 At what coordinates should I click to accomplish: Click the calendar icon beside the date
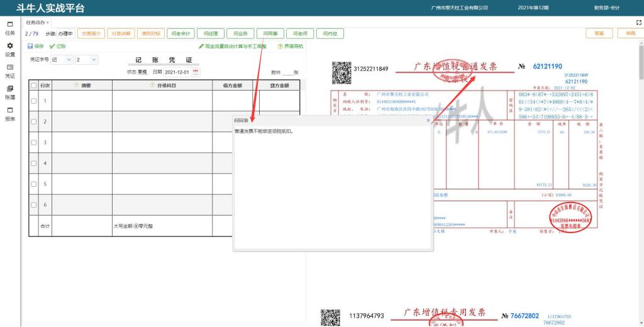click(x=196, y=72)
